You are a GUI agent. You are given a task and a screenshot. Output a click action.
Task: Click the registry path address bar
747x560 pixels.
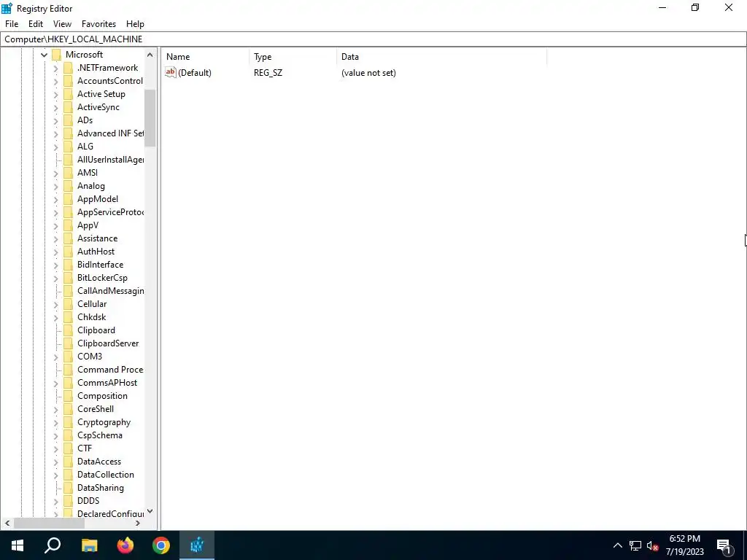(373, 39)
